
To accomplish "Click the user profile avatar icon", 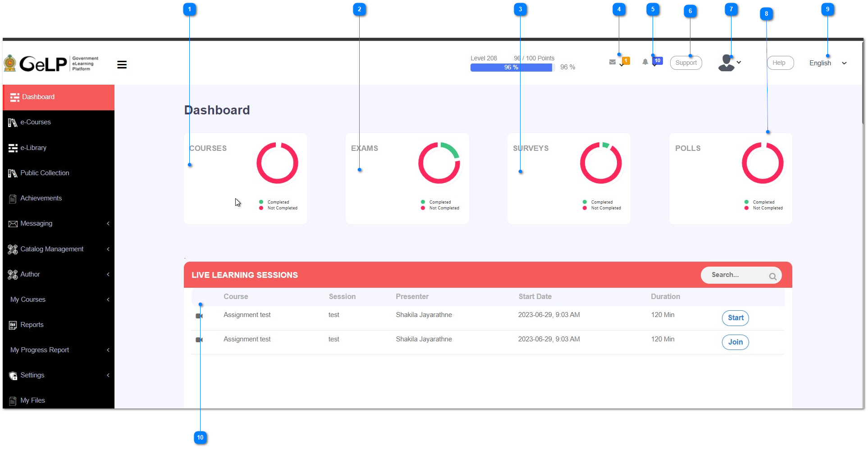I will [726, 63].
